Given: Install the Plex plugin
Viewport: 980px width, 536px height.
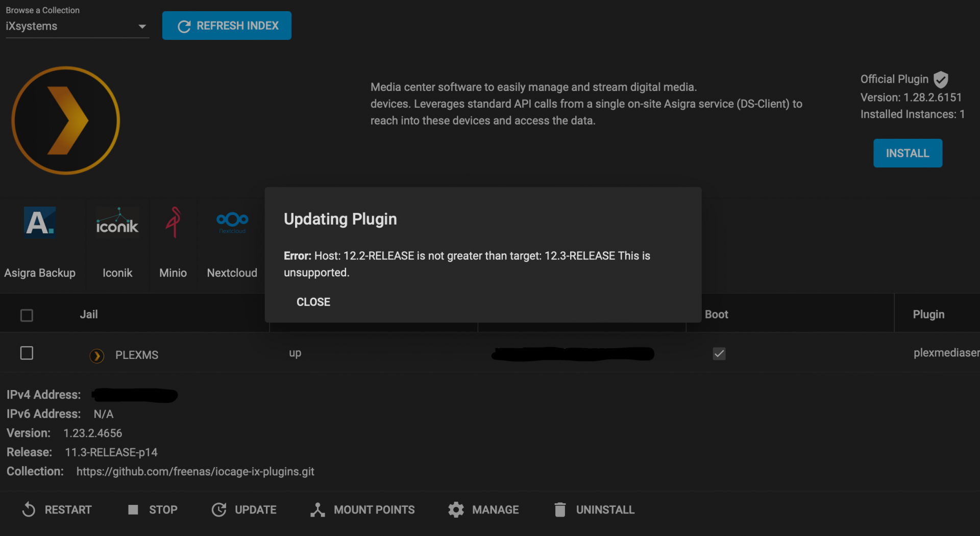Looking at the screenshot, I should click(x=908, y=153).
